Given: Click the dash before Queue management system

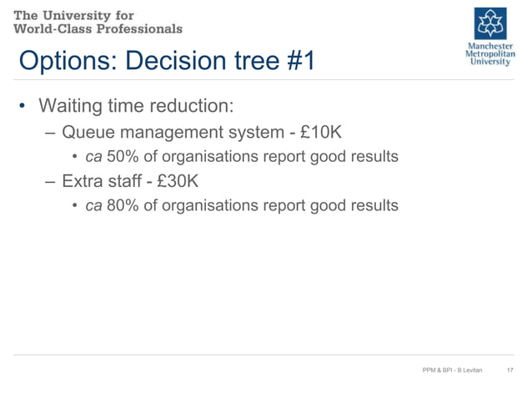Looking at the screenshot, I should tap(50, 133).
